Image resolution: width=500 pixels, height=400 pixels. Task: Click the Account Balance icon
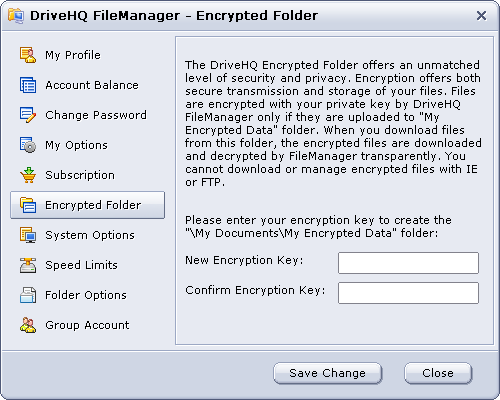pyautogui.click(x=28, y=85)
